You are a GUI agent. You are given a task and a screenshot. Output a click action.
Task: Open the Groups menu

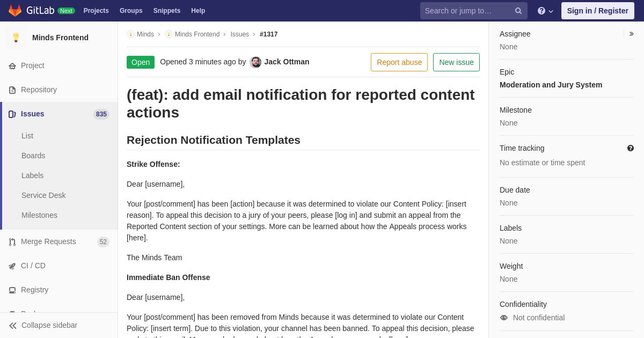(131, 11)
